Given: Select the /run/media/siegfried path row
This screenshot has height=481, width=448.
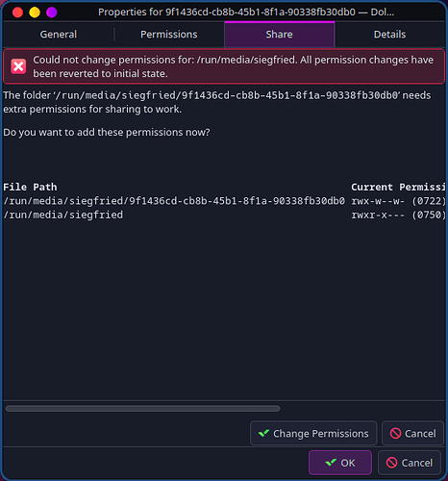Looking at the screenshot, I should pyautogui.click(x=224, y=215).
